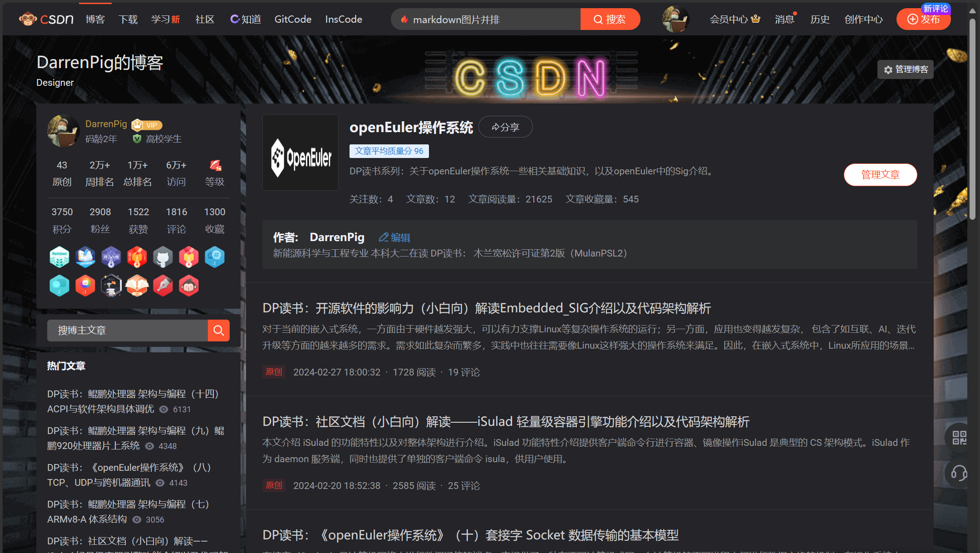
Task: Click the GitHub badge in the achievements list
Action: [x=163, y=257]
